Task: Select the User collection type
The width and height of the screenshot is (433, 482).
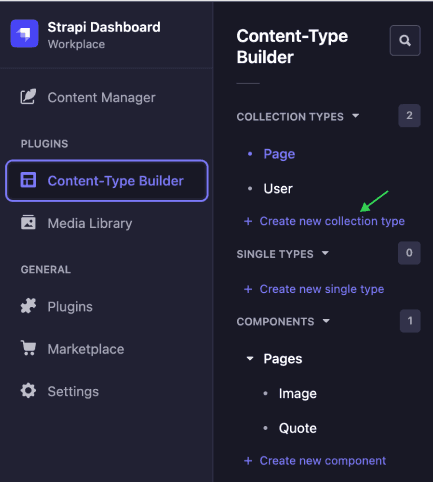Action: coord(278,189)
